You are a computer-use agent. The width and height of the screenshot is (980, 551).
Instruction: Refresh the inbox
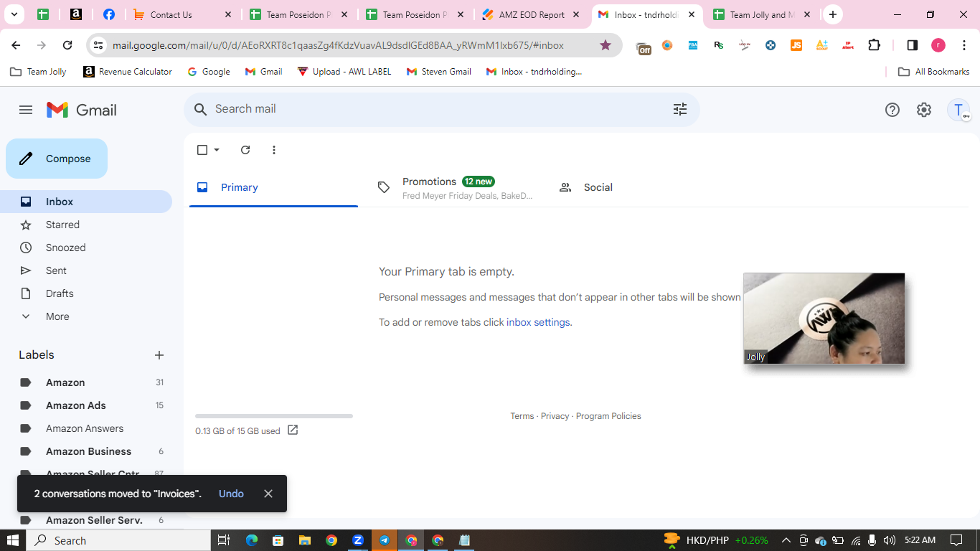coord(245,150)
